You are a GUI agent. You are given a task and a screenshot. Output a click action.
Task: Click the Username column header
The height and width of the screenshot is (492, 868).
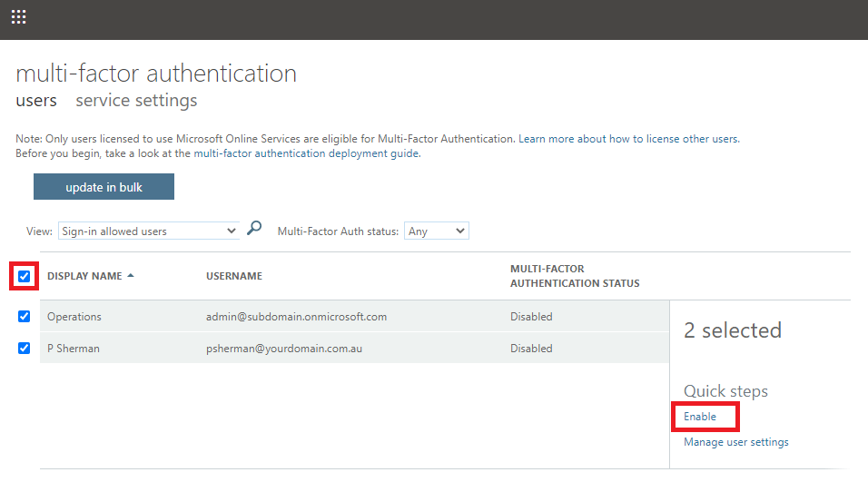(x=234, y=276)
